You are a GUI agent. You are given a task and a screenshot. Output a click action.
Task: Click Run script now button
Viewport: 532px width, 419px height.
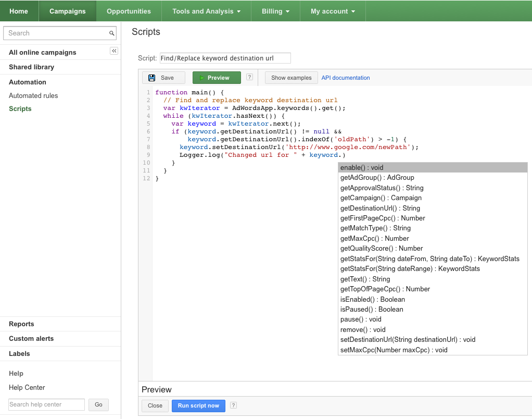(x=198, y=406)
